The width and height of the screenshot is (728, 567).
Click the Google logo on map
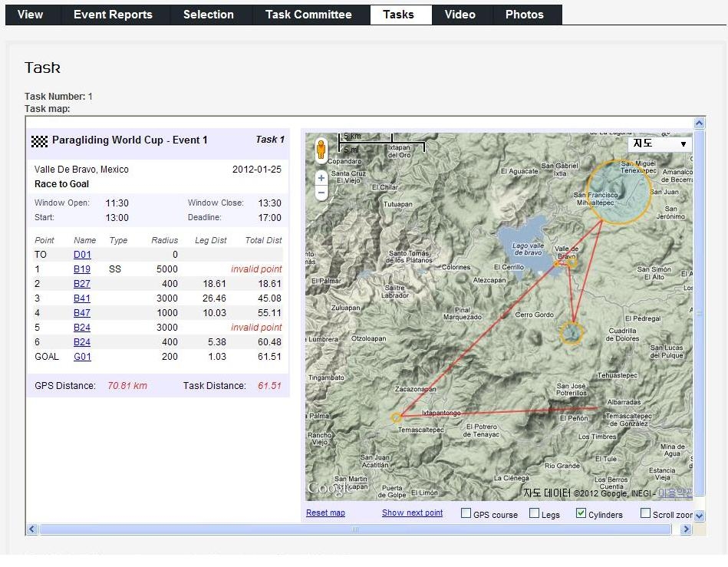328,489
